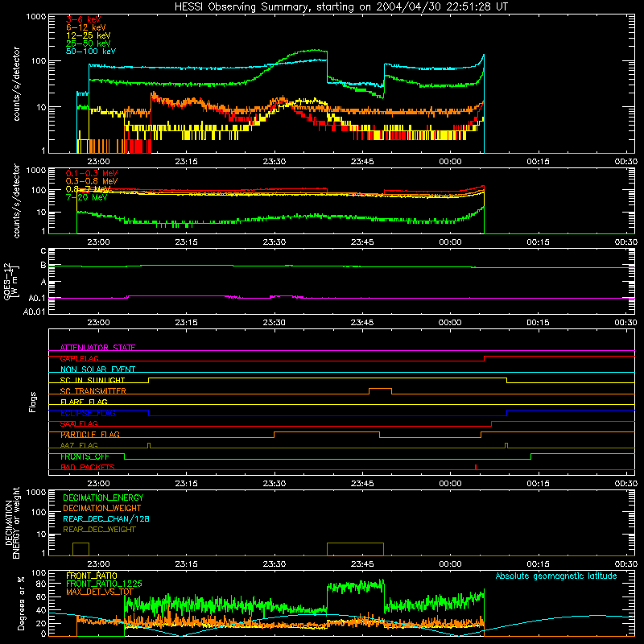This screenshot has height=644, width=644.
Task: Click the FRONT_RATIO_1225 legend label
Action: click(x=104, y=584)
